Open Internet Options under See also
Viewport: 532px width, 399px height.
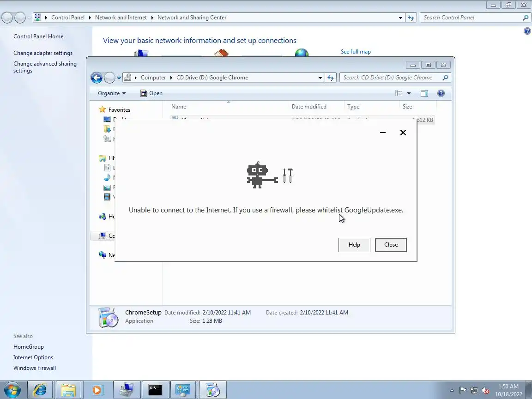tap(33, 357)
